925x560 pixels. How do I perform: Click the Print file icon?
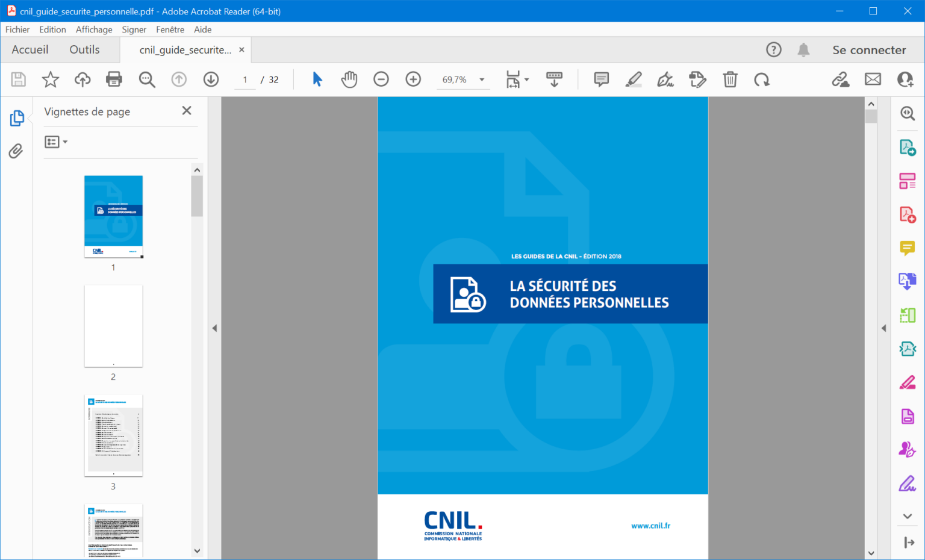pos(114,79)
